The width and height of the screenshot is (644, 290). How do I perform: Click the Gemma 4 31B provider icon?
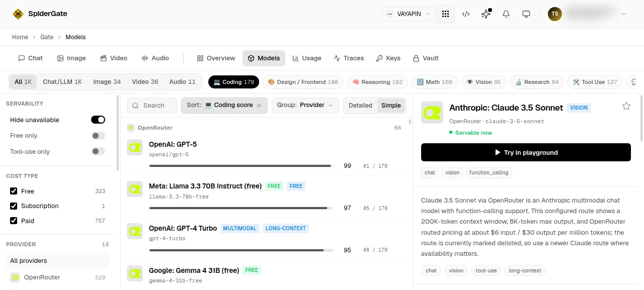(x=135, y=273)
